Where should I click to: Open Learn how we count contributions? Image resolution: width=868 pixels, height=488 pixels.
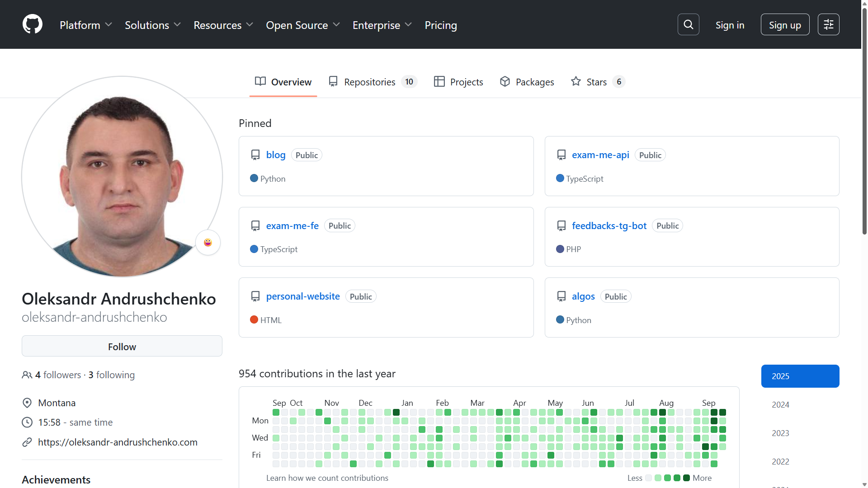coord(327,478)
